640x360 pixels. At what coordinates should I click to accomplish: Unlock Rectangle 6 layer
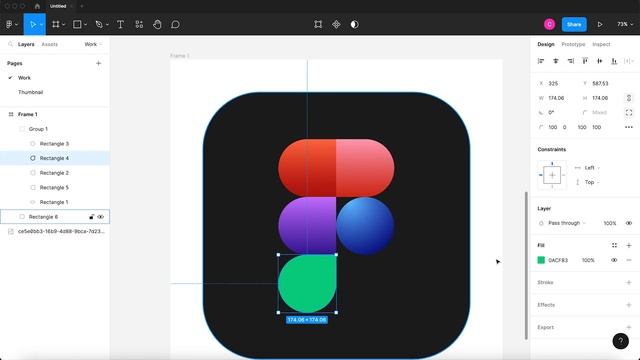91,217
